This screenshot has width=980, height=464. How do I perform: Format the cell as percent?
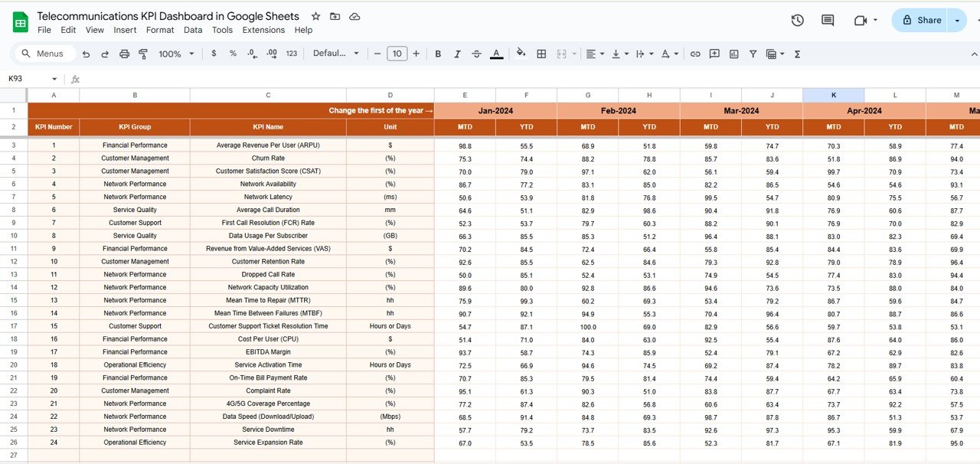point(233,54)
